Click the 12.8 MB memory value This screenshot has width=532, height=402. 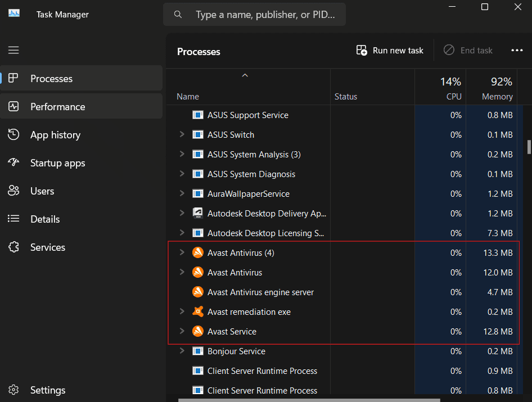point(498,331)
